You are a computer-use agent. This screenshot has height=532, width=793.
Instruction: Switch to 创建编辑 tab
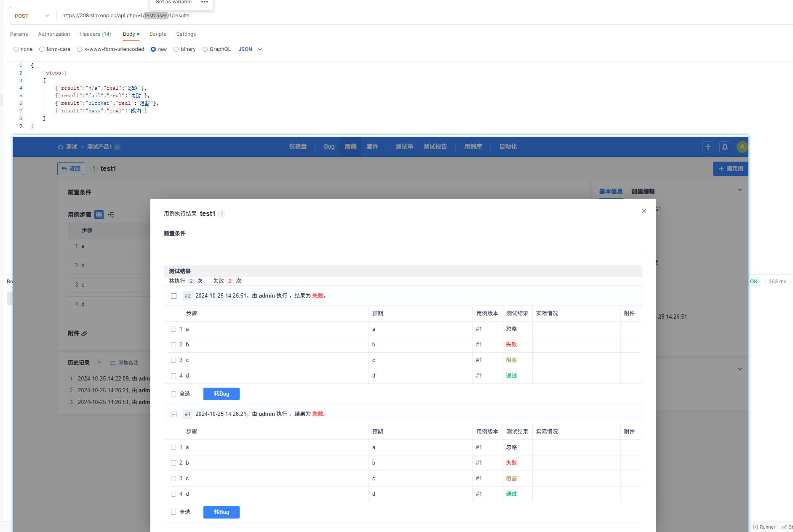[x=643, y=192]
